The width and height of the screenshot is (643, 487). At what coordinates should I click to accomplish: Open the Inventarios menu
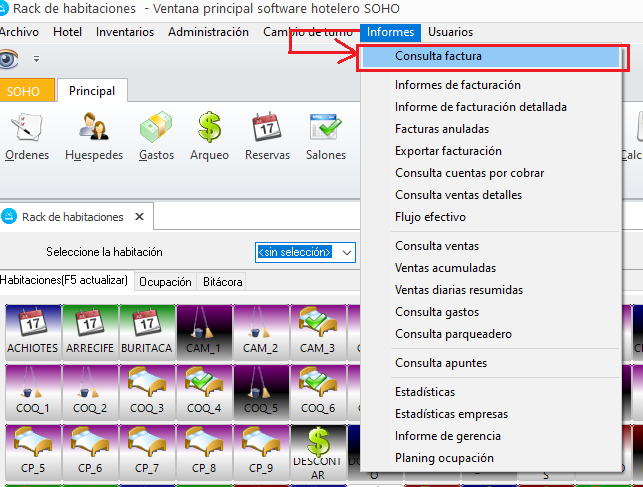[x=125, y=32]
